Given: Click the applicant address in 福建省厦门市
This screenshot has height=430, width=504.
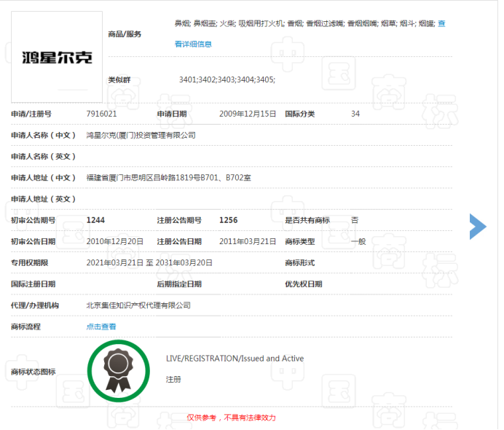Looking at the screenshot, I should click(169, 177).
